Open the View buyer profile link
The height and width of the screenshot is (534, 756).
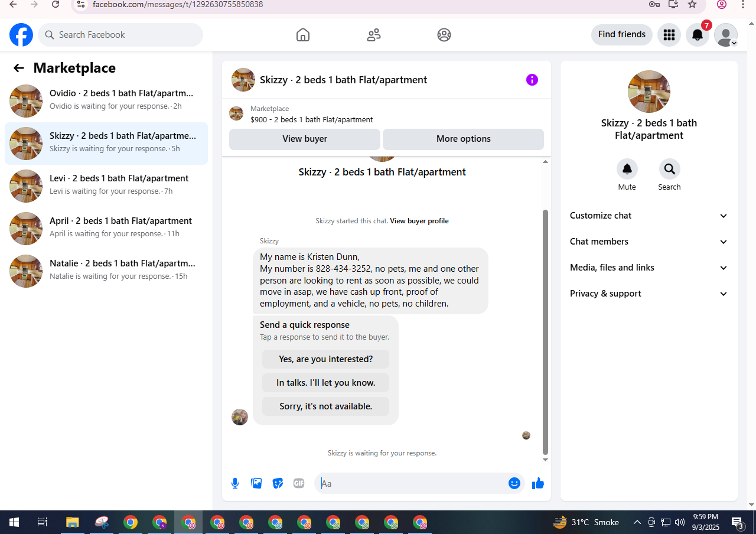[x=419, y=221]
